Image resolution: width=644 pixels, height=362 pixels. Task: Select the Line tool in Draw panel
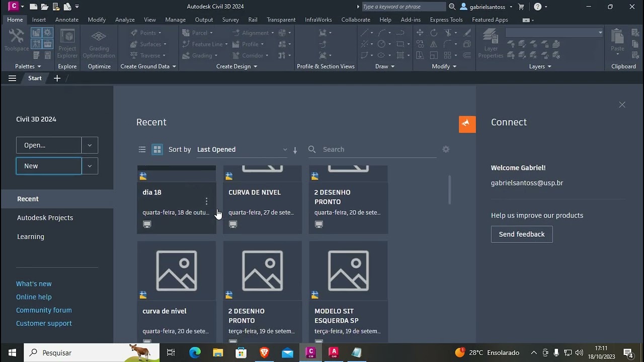[364, 33]
